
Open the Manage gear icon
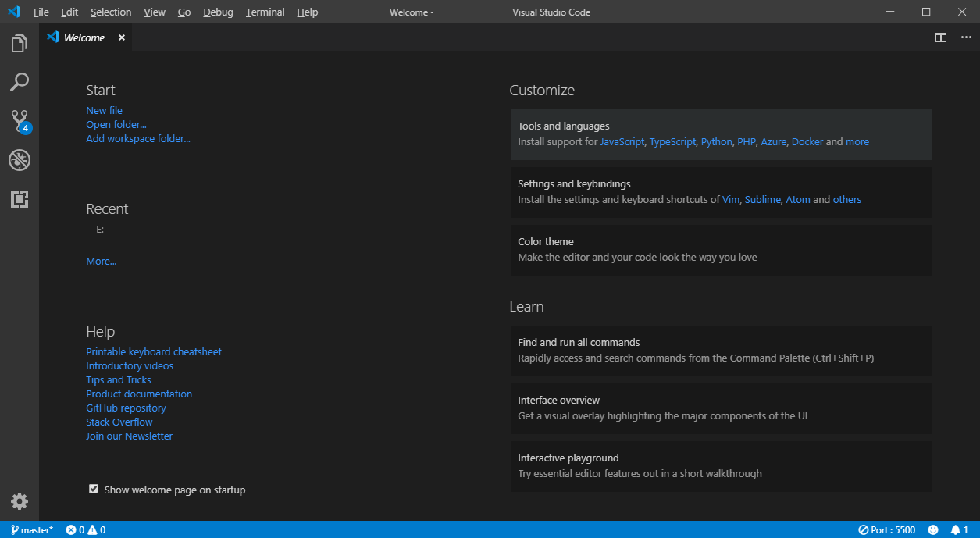pos(20,501)
